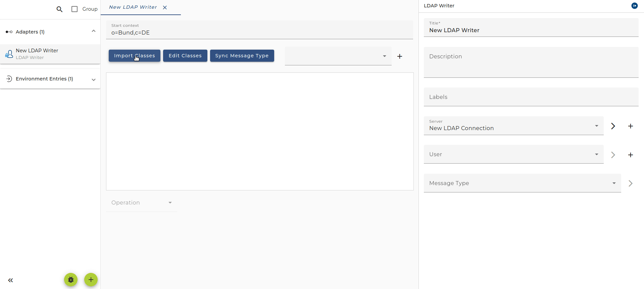Expand Environment Entries section
Image resolution: width=644 pixels, height=289 pixels.
pyautogui.click(x=94, y=79)
